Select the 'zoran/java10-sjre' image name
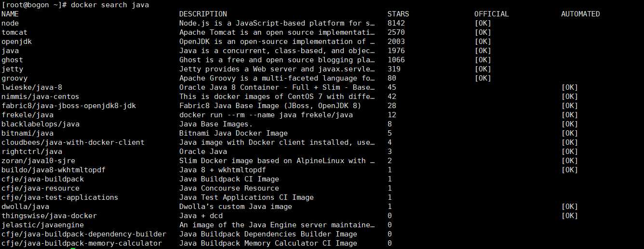 pos(38,161)
